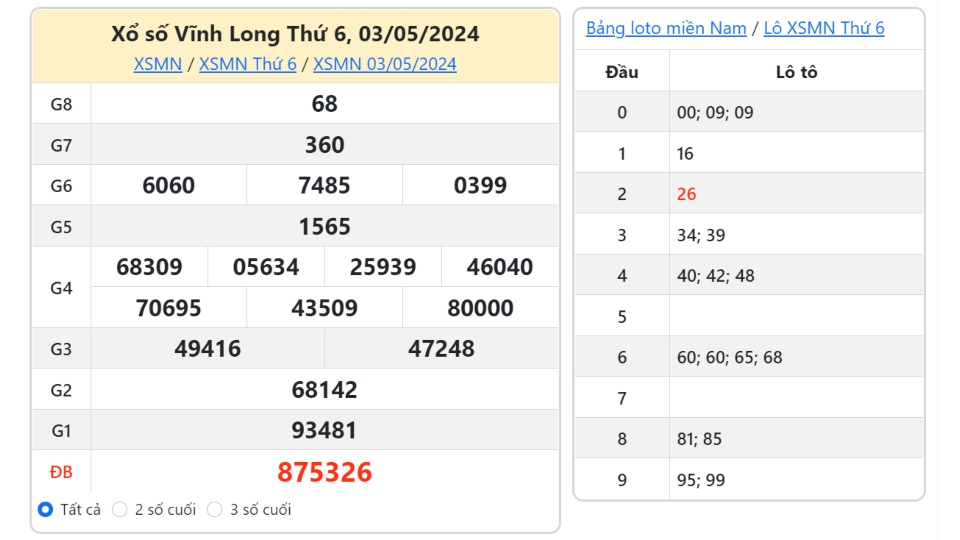960x540 pixels.
Task: Click the G7 result 360
Action: click(325, 145)
